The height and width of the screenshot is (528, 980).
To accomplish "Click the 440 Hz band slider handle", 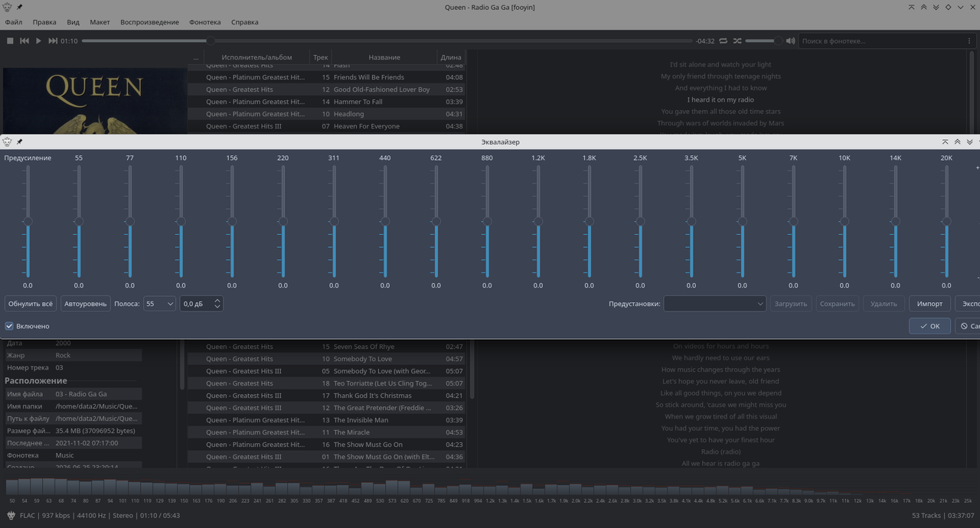I will coord(385,221).
